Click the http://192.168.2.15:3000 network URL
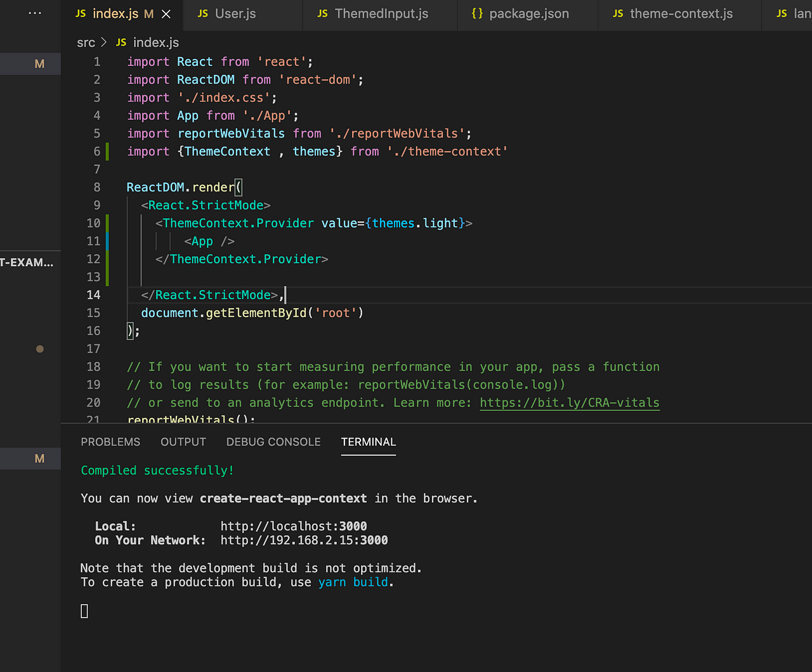Viewport: 812px width, 672px height. (304, 540)
